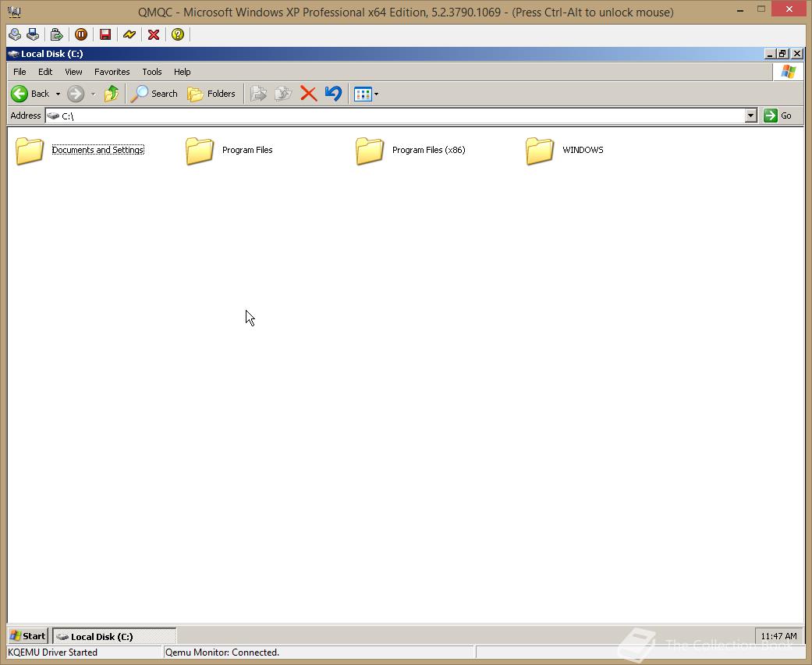
Task: Close the Local Disk (C:) window
Action: (797, 54)
